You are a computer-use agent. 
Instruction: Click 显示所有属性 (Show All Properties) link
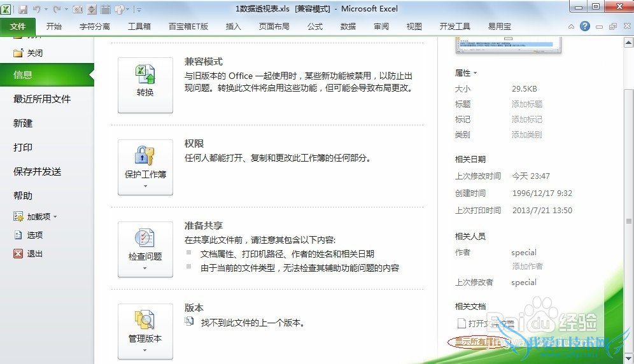[x=478, y=342]
